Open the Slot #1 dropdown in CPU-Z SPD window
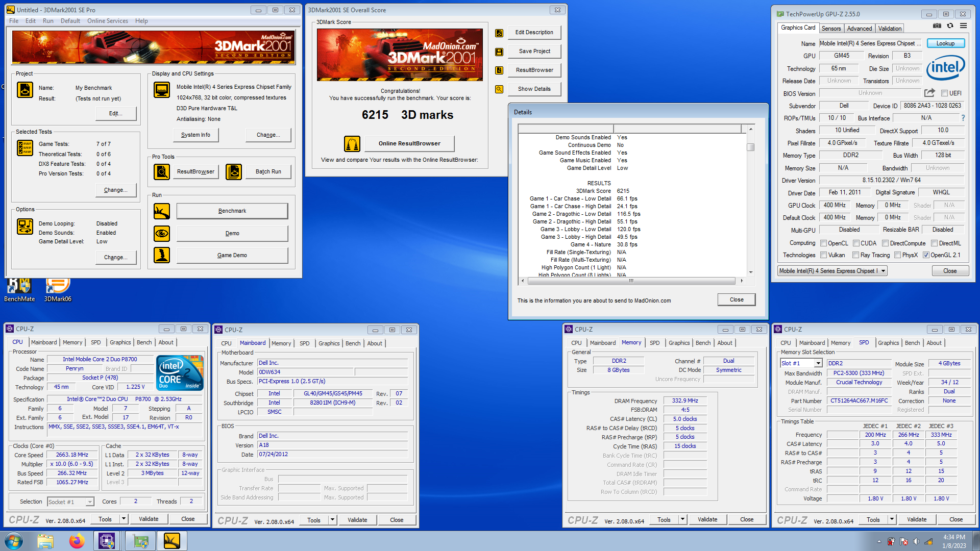 click(x=818, y=363)
